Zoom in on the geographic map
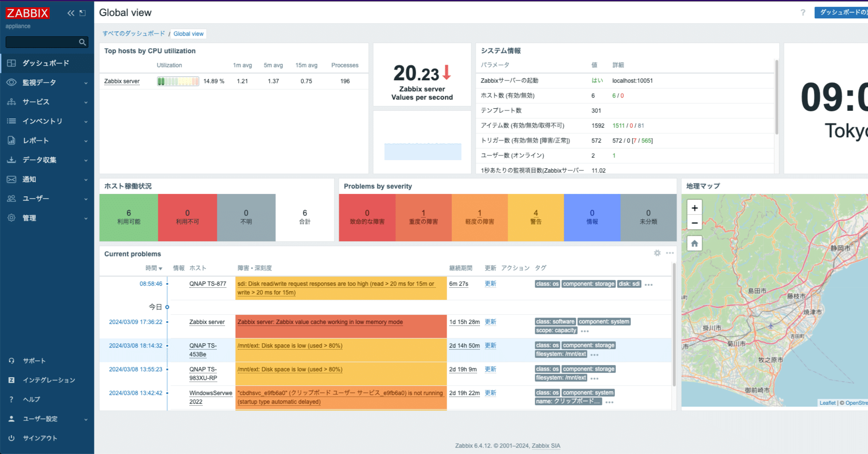 click(694, 207)
